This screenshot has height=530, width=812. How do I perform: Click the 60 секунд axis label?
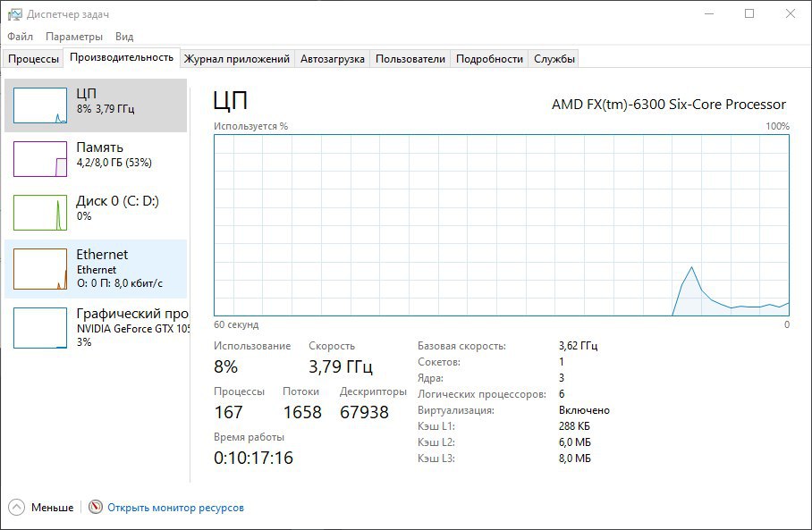(x=236, y=324)
